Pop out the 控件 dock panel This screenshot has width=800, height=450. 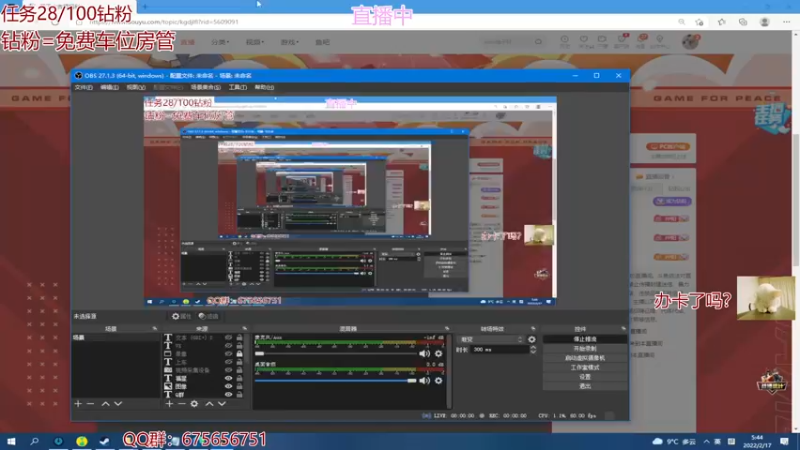(623, 329)
